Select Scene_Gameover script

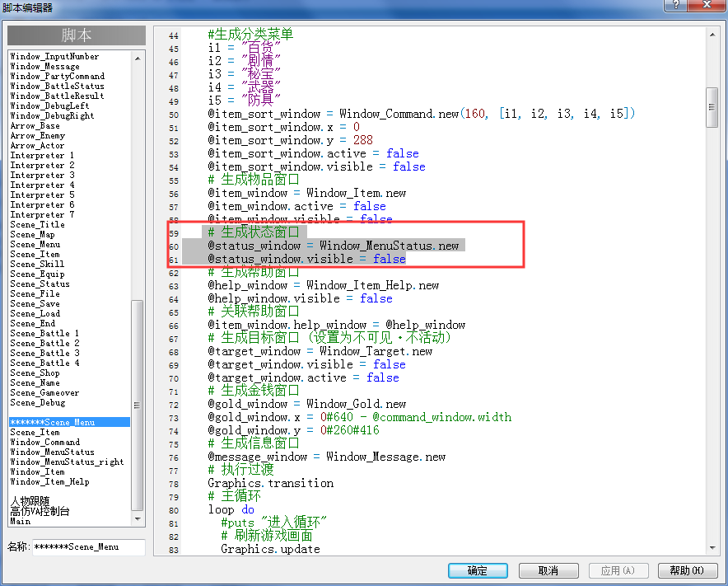[x=44, y=392]
